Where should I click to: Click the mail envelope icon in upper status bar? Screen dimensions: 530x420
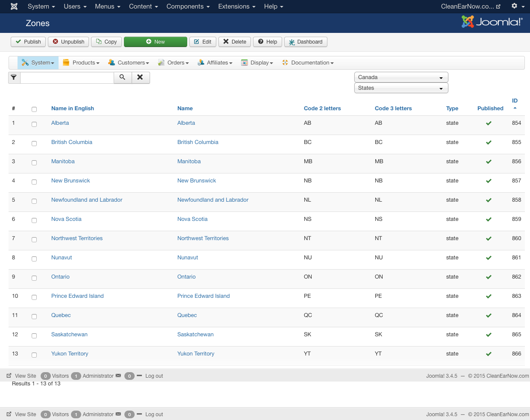pos(118,376)
